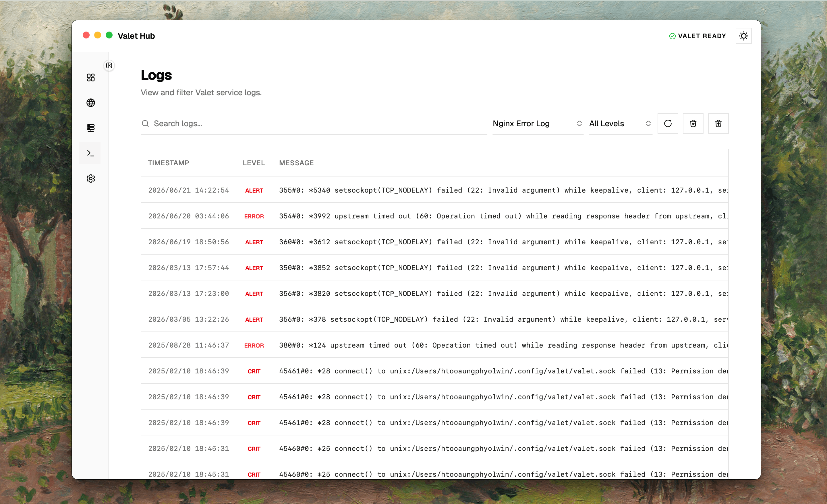Click the trash icon with up arrow
Image resolution: width=827 pixels, height=504 pixels.
[718, 123]
